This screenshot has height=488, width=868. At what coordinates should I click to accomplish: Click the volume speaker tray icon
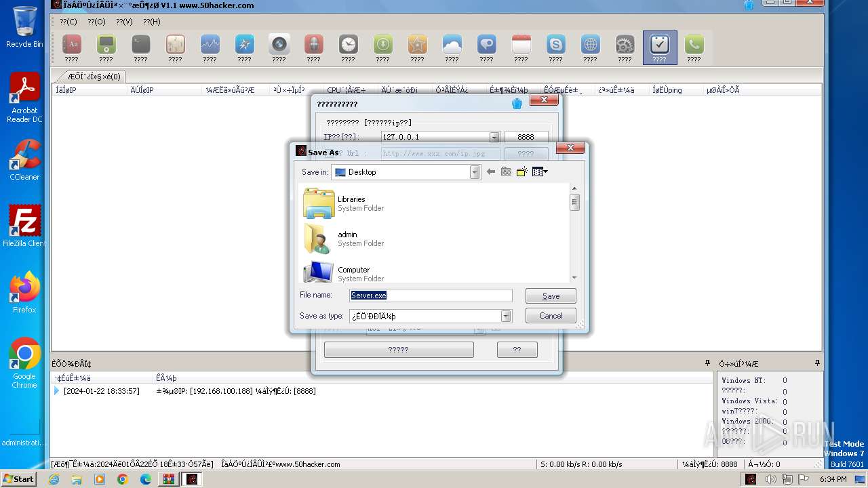click(770, 479)
